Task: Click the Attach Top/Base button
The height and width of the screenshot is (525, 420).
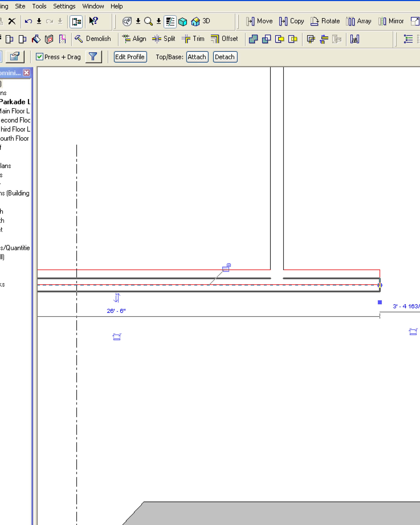Action: [x=197, y=57]
